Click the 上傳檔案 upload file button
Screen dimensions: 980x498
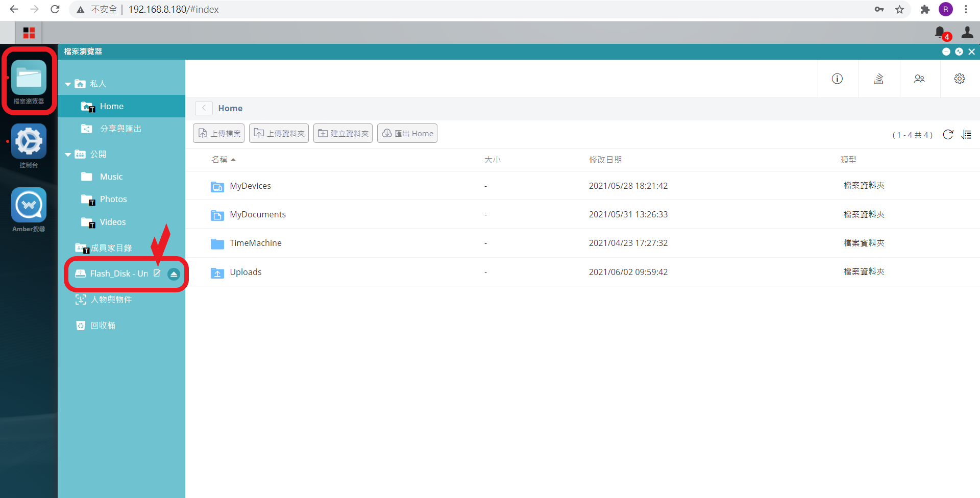(x=218, y=133)
